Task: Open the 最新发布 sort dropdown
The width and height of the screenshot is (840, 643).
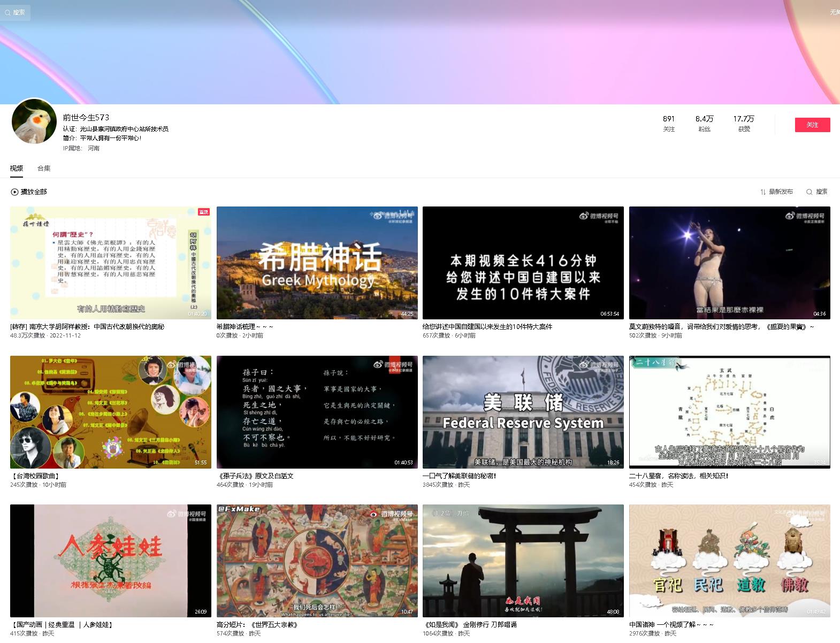Action: [781, 192]
